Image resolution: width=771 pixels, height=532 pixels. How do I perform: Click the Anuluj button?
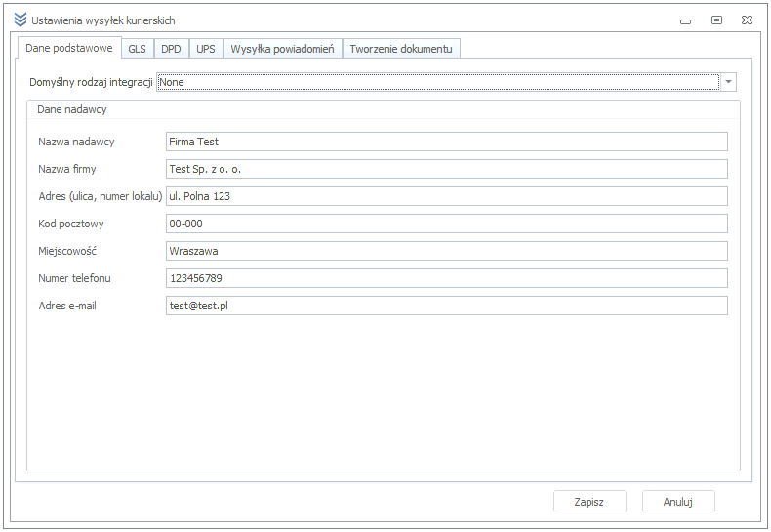tap(678, 502)
